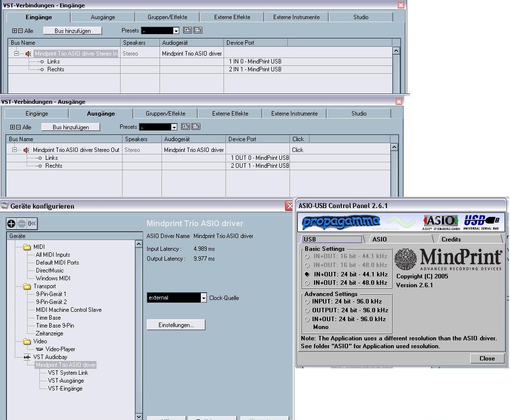The height and width of the screenshot is (420, 510).
Task: Close the Geräte konfigurieren window
Action: 289,206
